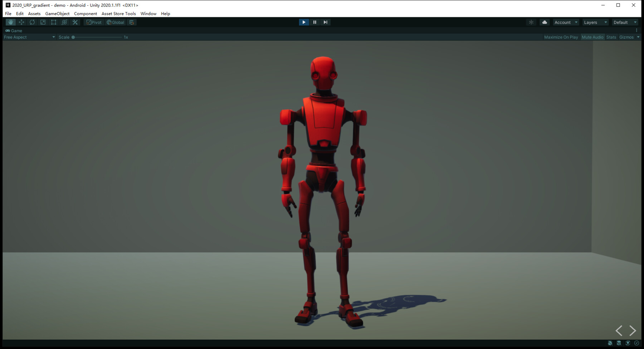Select the Rect Transform tool
644x349 pixels.
[x=54, y=22]
